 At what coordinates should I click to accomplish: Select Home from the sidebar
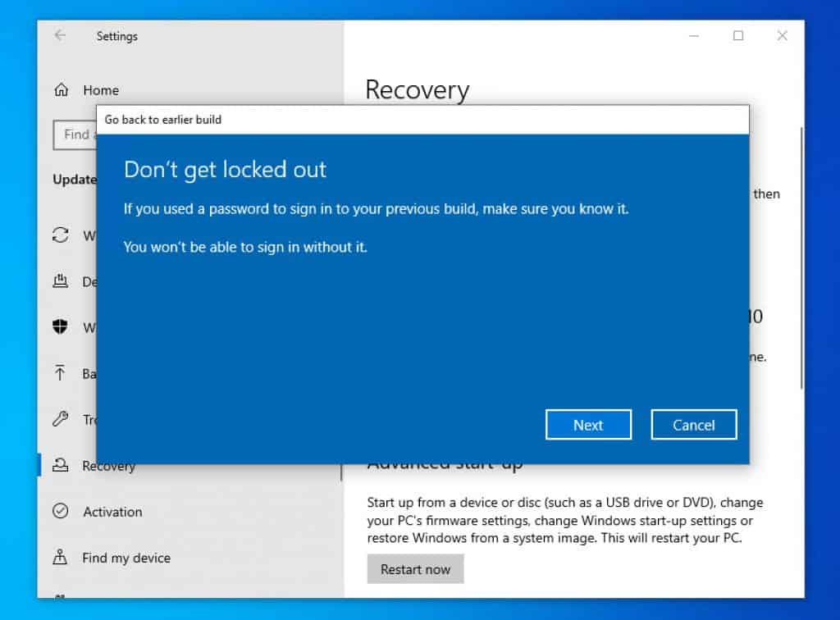101,90
